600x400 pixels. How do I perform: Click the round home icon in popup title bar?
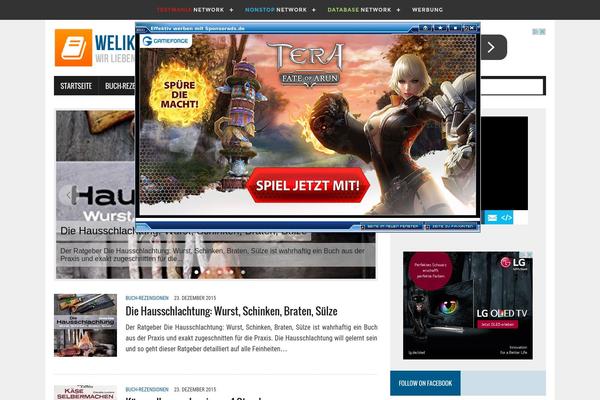click(x=425, y=28)
